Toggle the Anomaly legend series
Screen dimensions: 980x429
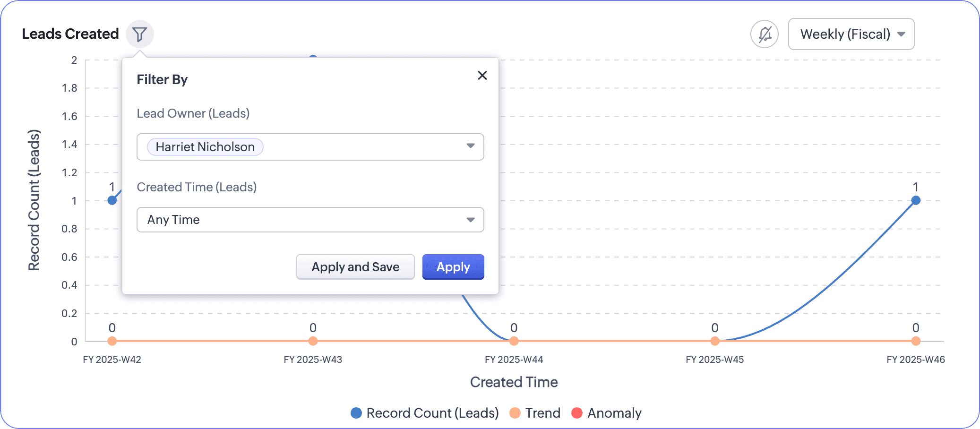click(x=614, y=413)
